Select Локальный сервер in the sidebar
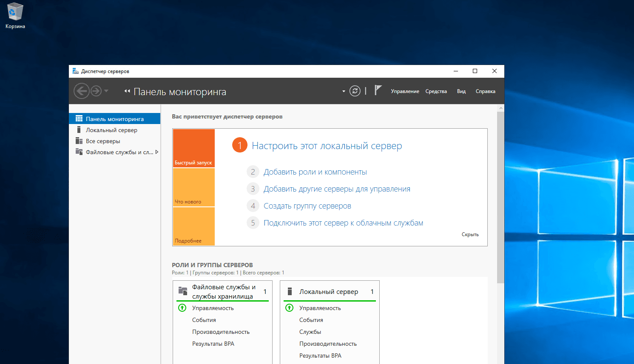 coord(111,130)
